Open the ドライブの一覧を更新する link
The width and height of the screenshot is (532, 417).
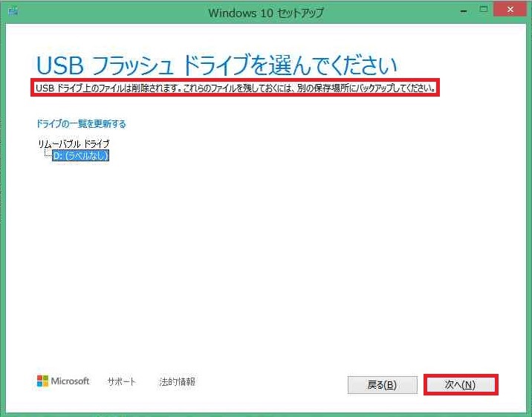coord(81,124)
